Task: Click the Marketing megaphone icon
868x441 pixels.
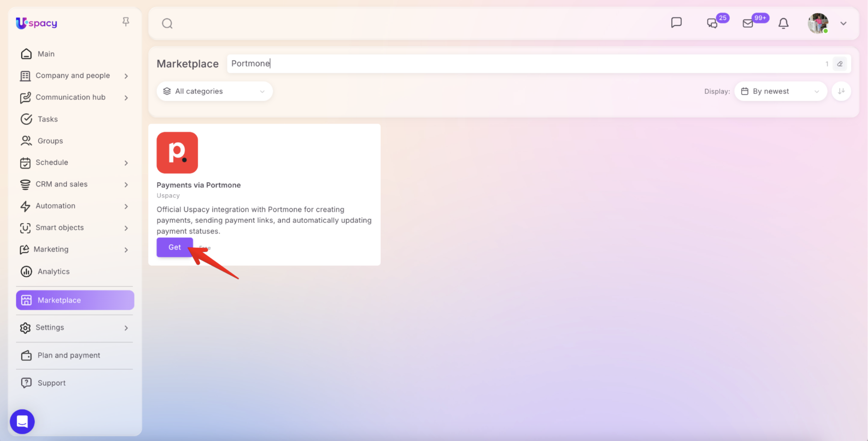Action: (24, 250)
